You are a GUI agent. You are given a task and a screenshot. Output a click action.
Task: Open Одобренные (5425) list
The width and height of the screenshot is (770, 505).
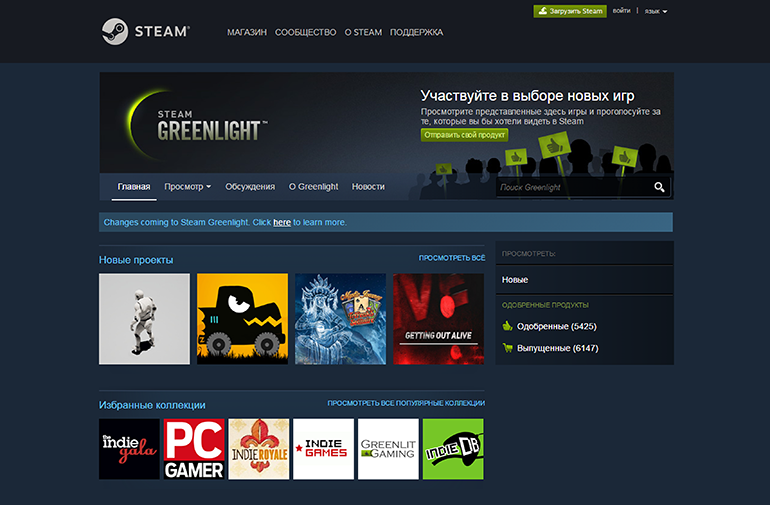pos(556,326)
